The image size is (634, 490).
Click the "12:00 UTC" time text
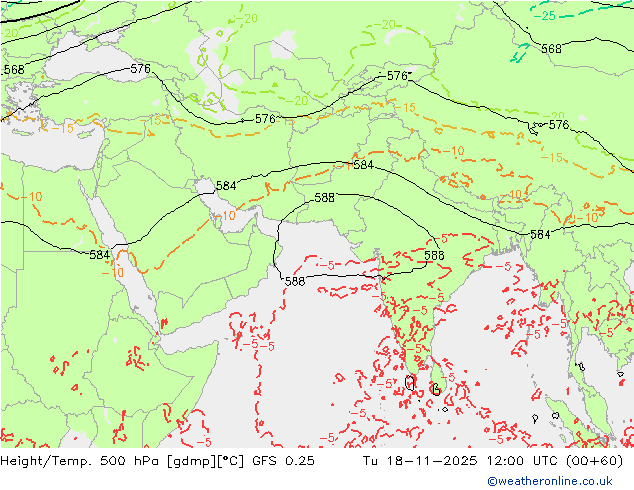point(520,461)
